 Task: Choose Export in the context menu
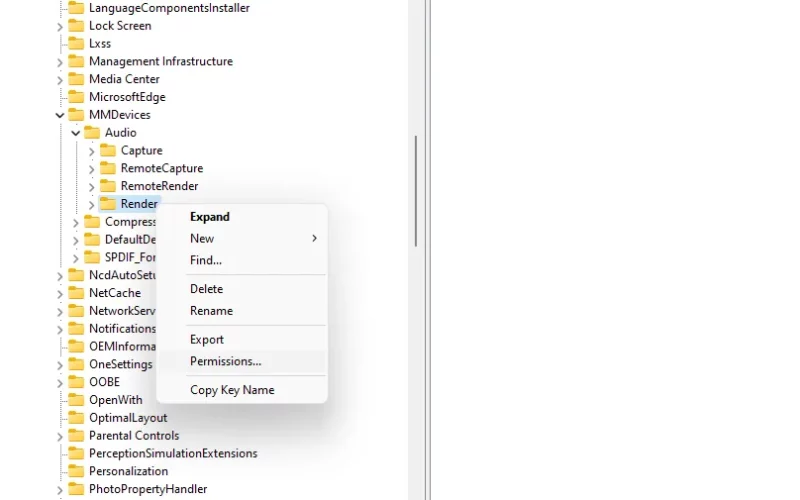[x=242, y=339]
